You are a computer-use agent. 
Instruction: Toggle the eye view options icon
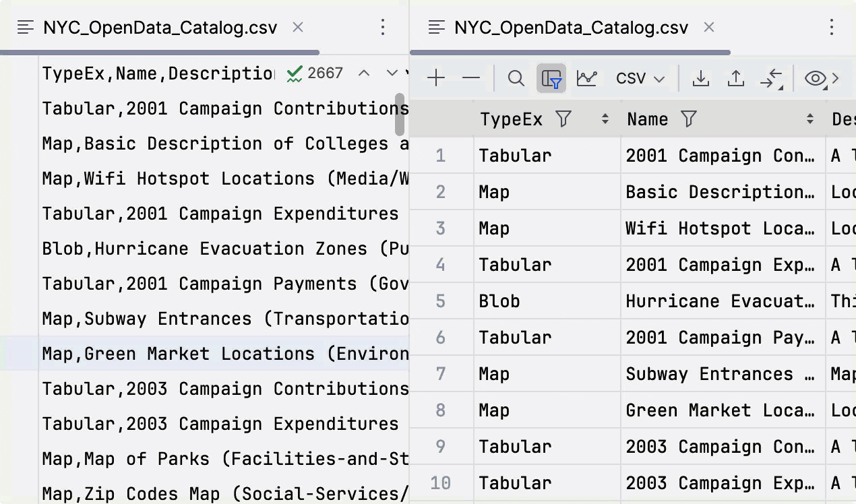point(816,78)
